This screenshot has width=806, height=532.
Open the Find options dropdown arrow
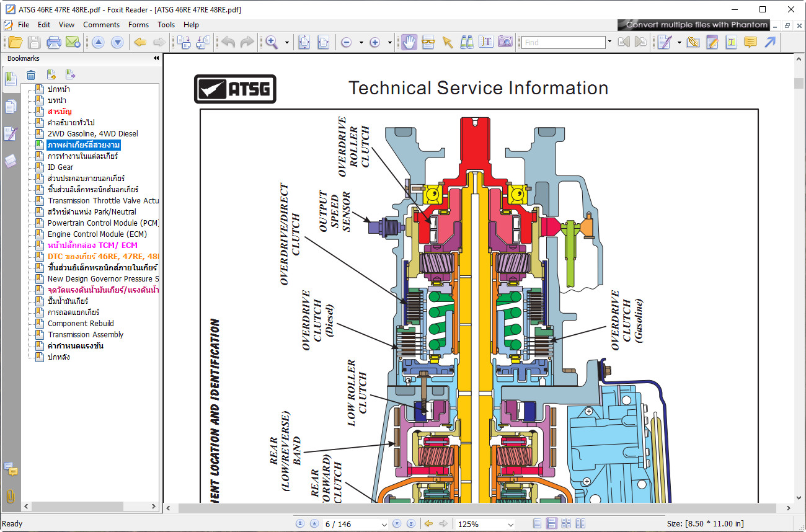pyautogui.click(x=609, y=42)
